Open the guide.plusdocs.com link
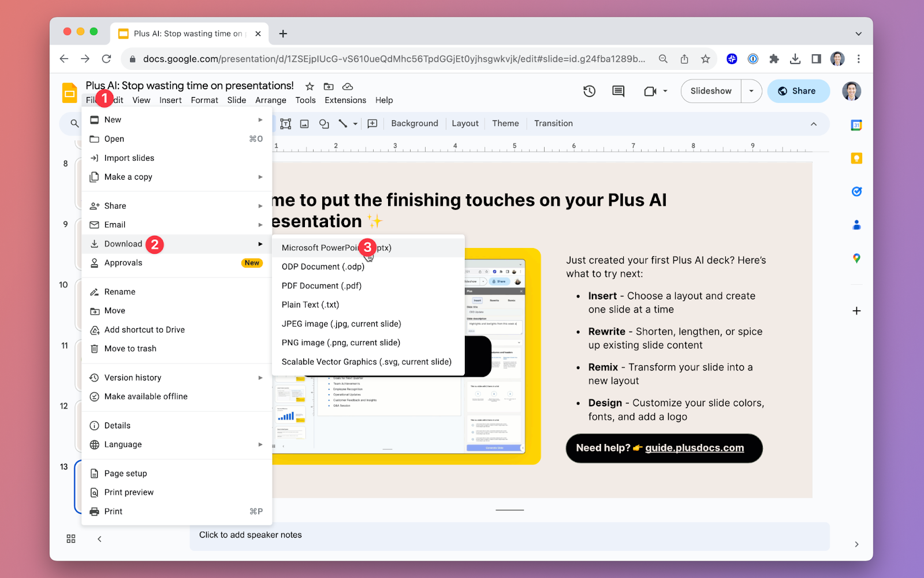The width and height of the screenshot is (924, 578). [694, 448]
